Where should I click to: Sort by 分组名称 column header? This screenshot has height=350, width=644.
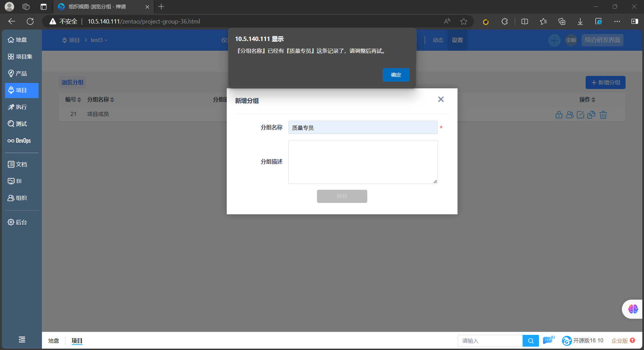[100, 100]
